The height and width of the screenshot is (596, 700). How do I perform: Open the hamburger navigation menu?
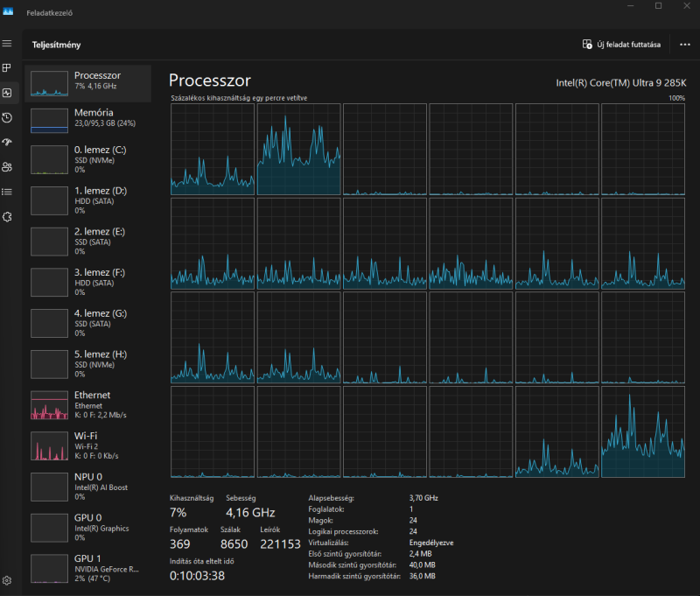pos(7,43)
